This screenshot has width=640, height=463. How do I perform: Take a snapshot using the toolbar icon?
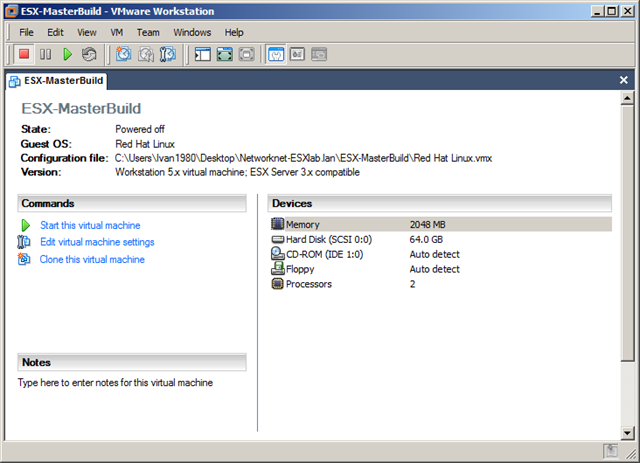pyautogui.click(x=123, y=54)
